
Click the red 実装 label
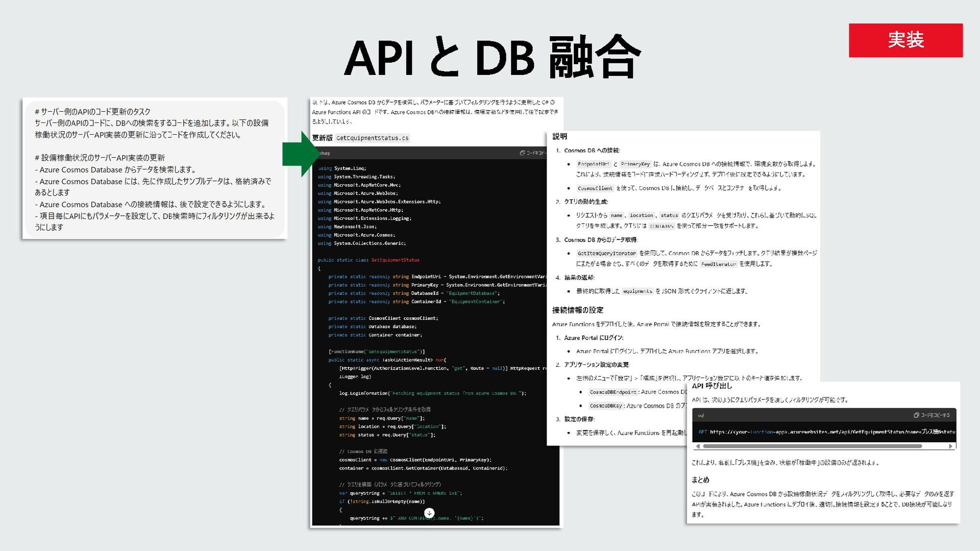click(x=905, y=40)
